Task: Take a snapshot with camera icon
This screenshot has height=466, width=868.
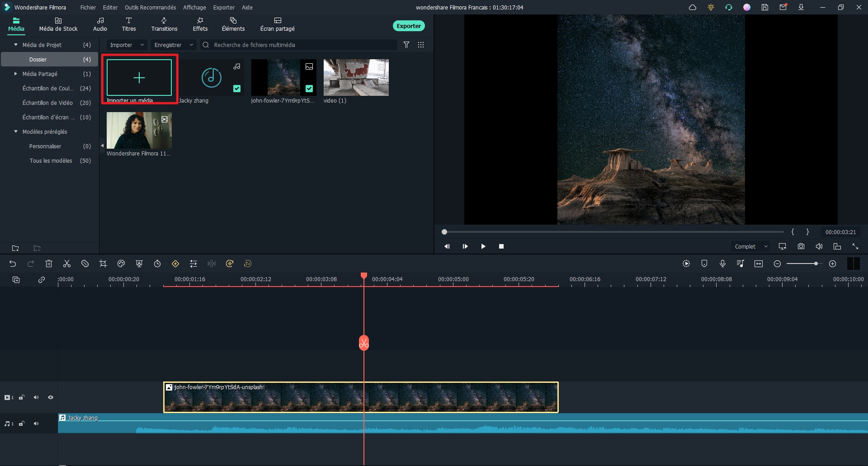Action: pyautogui.click(x=801, y=246)
